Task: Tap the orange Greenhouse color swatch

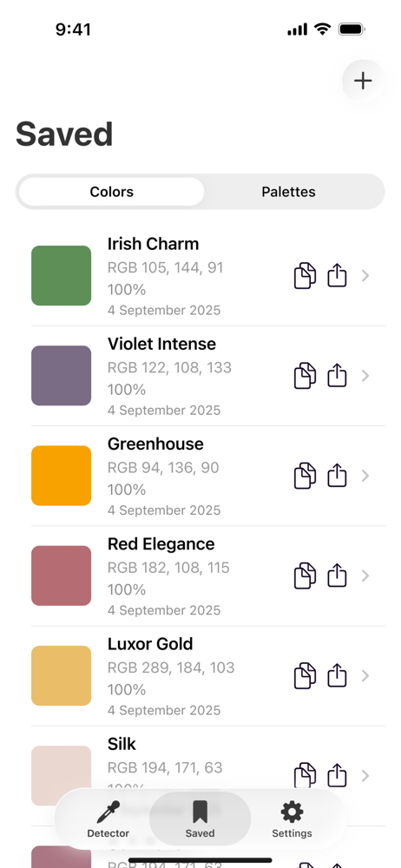Action: tap(61, 476)
